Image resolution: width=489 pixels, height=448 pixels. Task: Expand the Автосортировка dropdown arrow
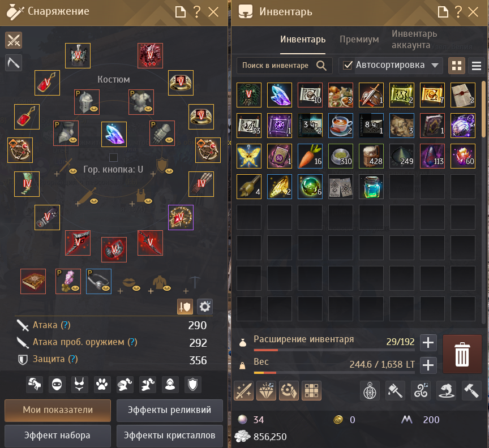tap(435, 66)
